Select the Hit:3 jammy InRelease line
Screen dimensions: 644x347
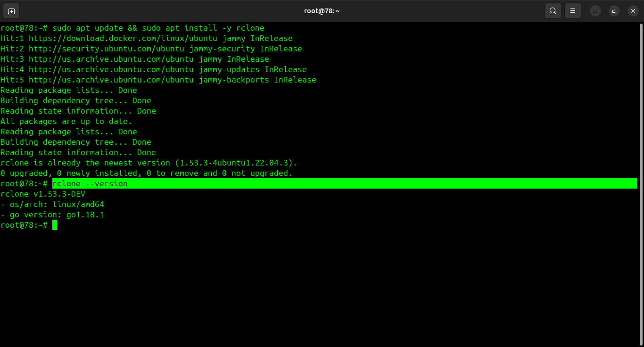135,59
